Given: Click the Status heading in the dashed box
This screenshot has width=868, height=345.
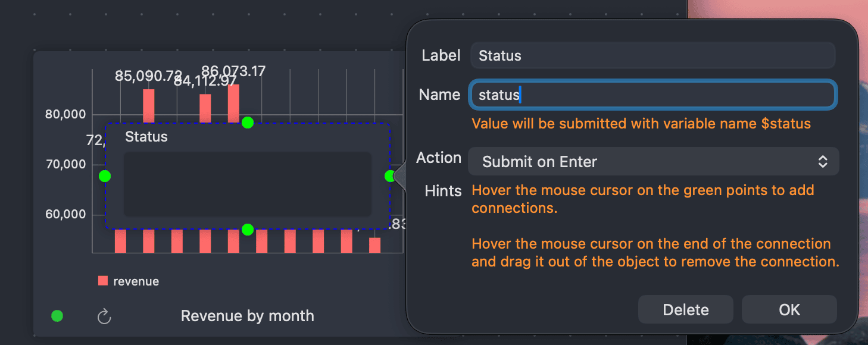Looking at the screenshot, I should (x=146, y=137).
